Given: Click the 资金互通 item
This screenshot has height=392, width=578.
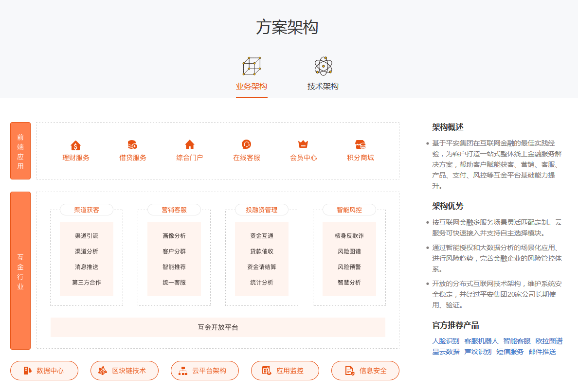Looking at the screenshot, I should (x=262, y=236).
